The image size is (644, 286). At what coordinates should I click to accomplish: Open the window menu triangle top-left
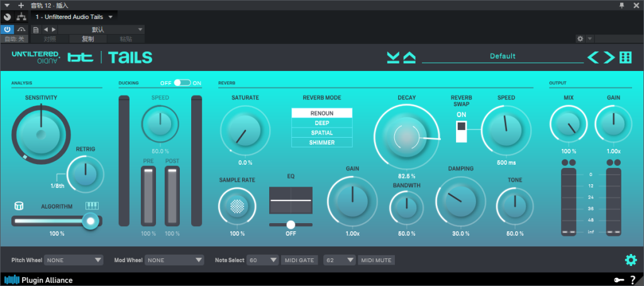(x=7, y=5)
